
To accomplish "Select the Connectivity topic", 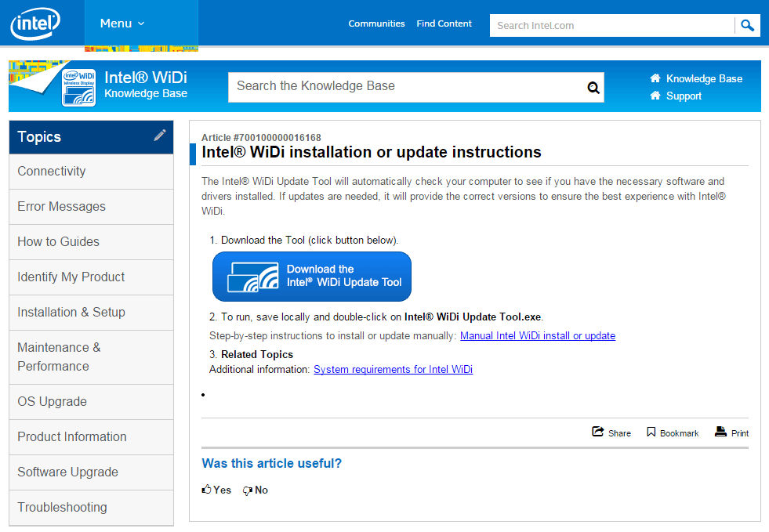I will pyautogui.click(x=91, y=172).
